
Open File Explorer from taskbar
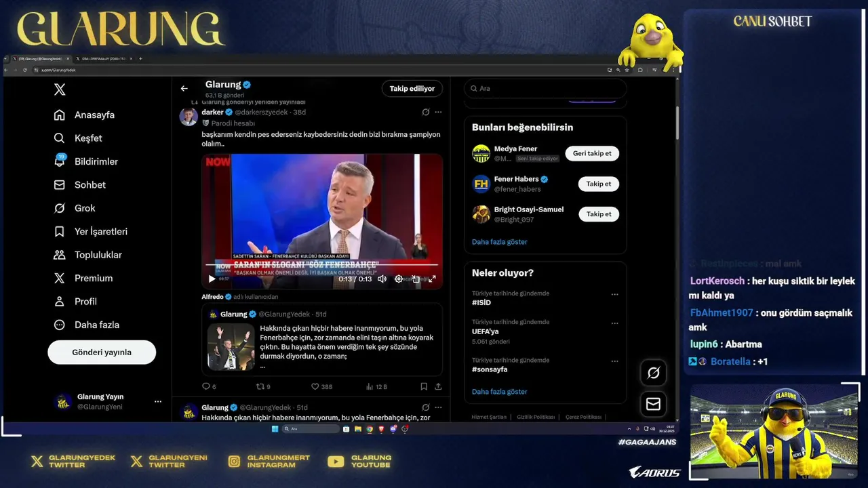pos(358,429)
